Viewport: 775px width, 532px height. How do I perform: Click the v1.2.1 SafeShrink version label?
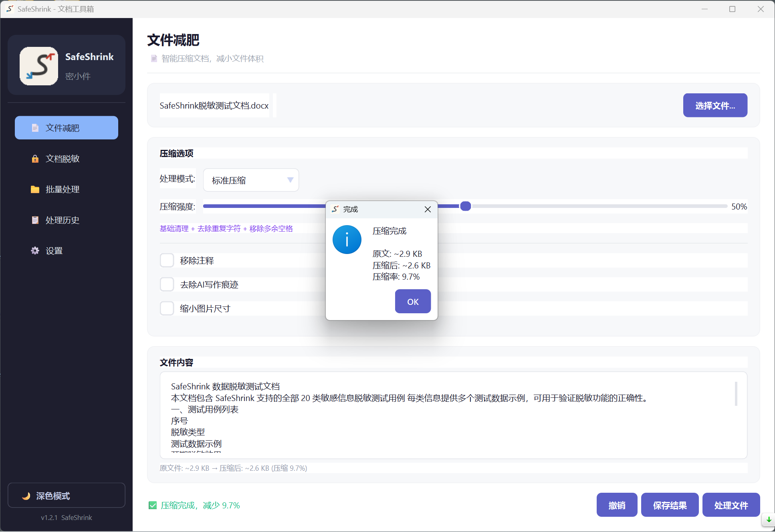(x=67, y=518)
